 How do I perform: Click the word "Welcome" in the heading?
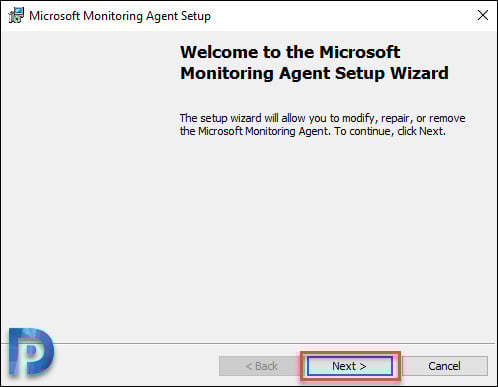coord(219,52)
